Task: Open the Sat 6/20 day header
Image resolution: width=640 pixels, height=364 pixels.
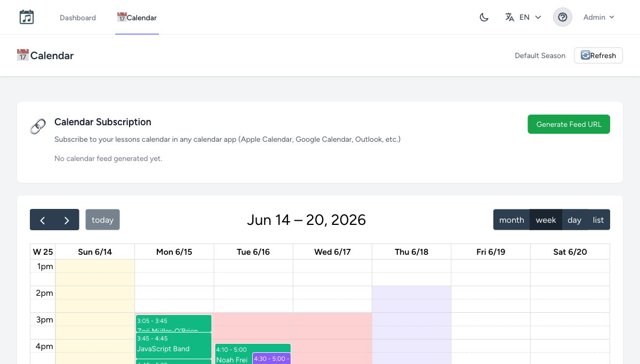Action: coord(570,252)
